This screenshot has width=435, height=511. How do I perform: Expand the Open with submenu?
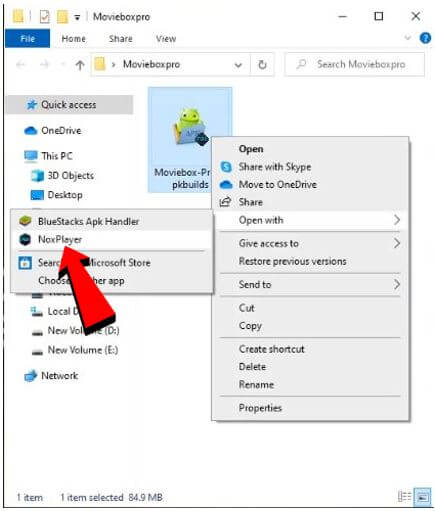(310, 220)
